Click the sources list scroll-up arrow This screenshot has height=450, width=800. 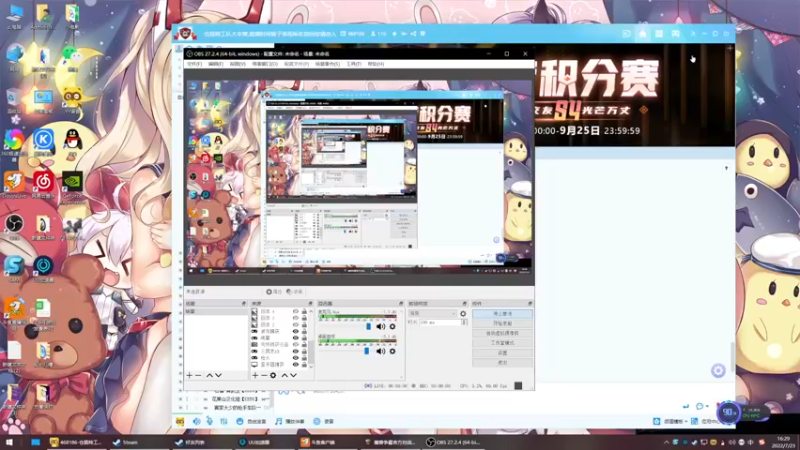pyautogui.click(x=311, y=311)
